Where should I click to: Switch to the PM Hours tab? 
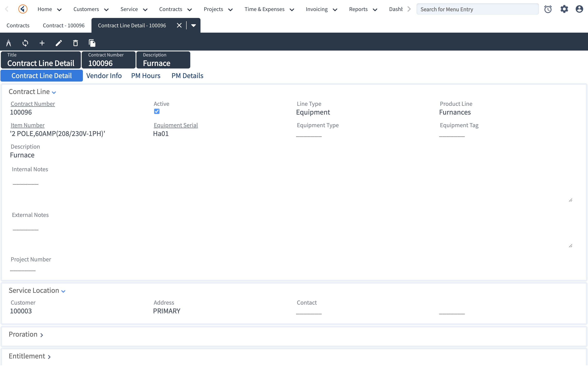point(146,76)
